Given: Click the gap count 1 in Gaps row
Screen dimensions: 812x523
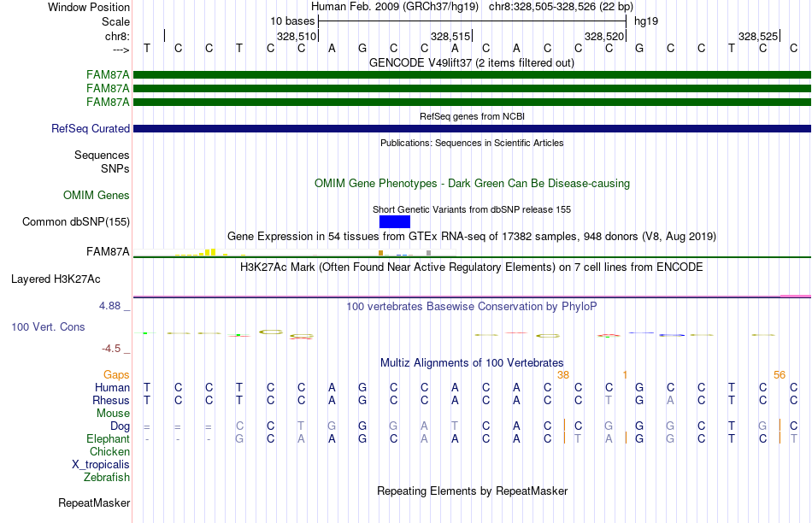Looking at the screenshot, I should [625, 374].
